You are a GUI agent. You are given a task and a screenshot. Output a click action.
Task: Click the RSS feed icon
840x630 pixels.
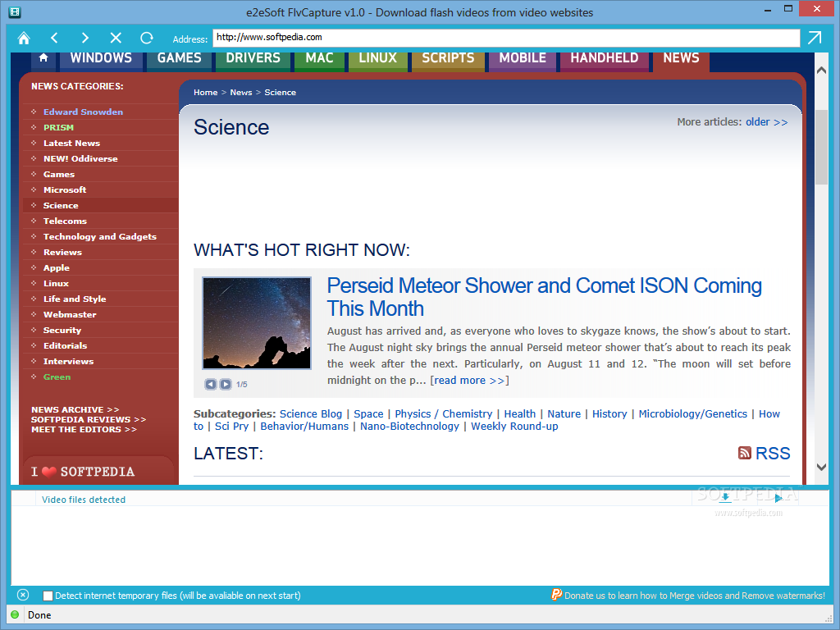click(745, 453)
